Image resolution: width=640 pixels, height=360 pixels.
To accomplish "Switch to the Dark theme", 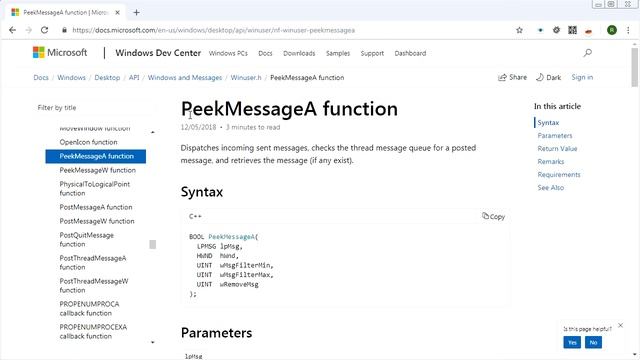I will point(549,78).
